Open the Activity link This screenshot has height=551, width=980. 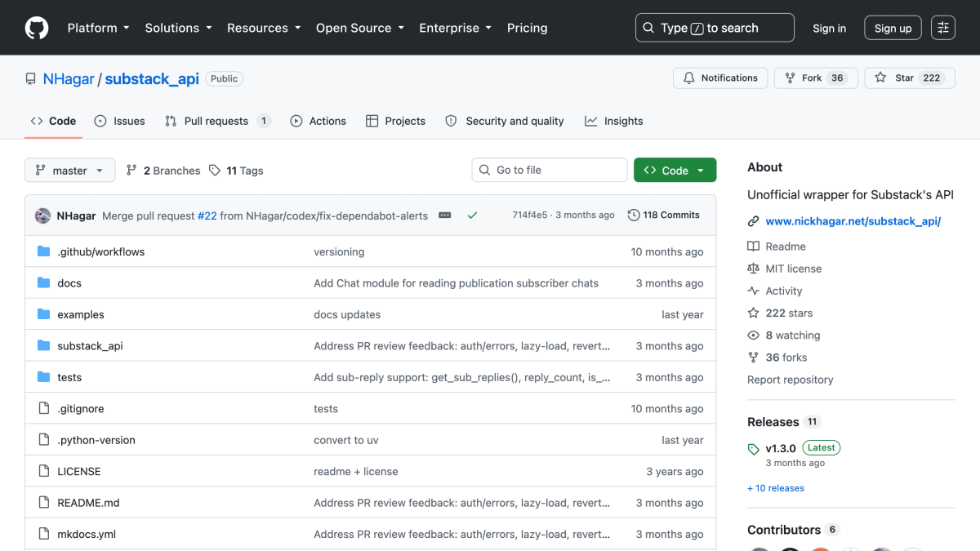[x=775, y=291]
